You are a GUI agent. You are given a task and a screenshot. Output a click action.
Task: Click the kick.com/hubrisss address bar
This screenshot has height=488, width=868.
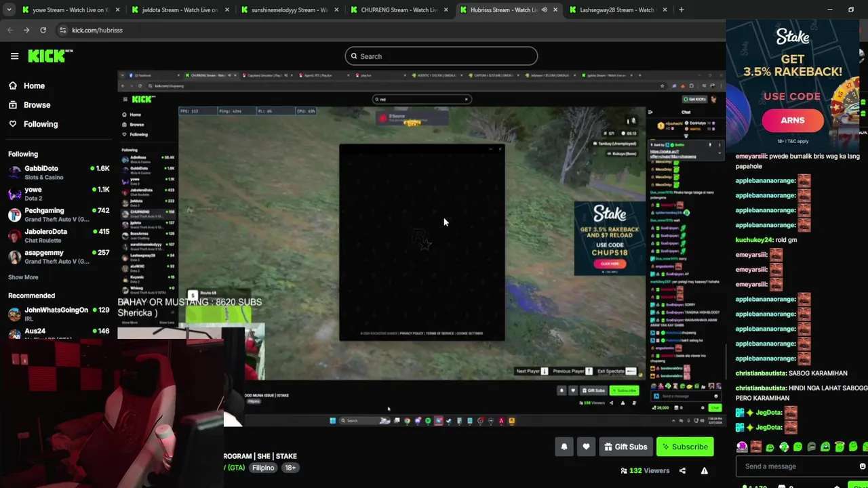(x=97, y=30)
